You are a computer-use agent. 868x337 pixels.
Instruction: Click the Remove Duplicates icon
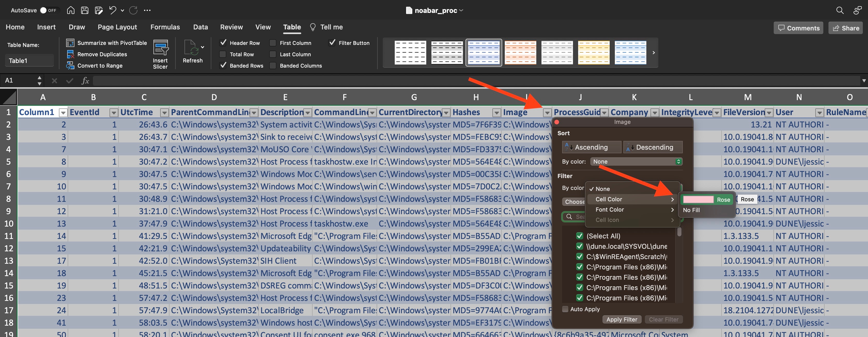point(71,54)
